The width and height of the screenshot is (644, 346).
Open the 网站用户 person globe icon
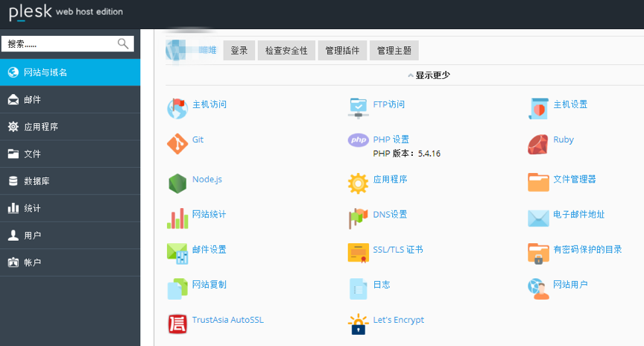(538, 289)
